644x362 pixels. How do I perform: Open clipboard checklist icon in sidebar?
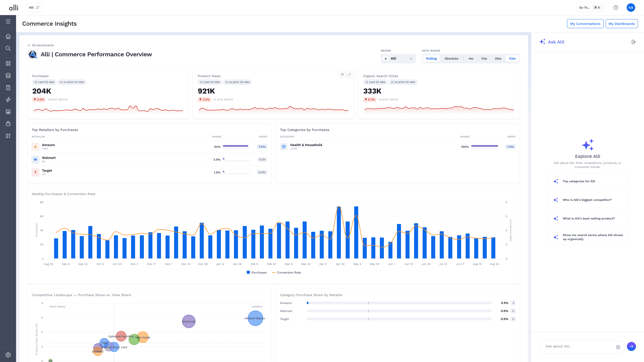pyautogui.click(x=8, y=87)
